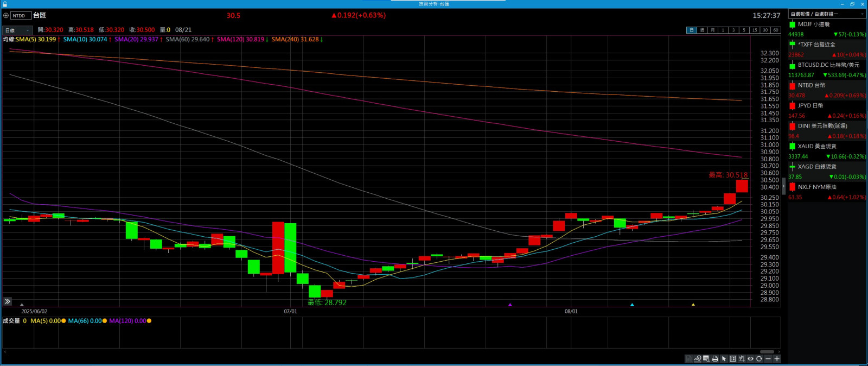Click the orange dot after MA(66) 0.00
The width and height of the screenshot is (868, 366).
105,321
